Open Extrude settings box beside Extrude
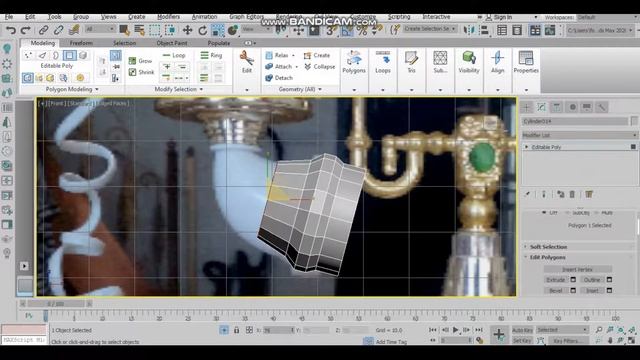Screen dimensions: 640x360 573,280
